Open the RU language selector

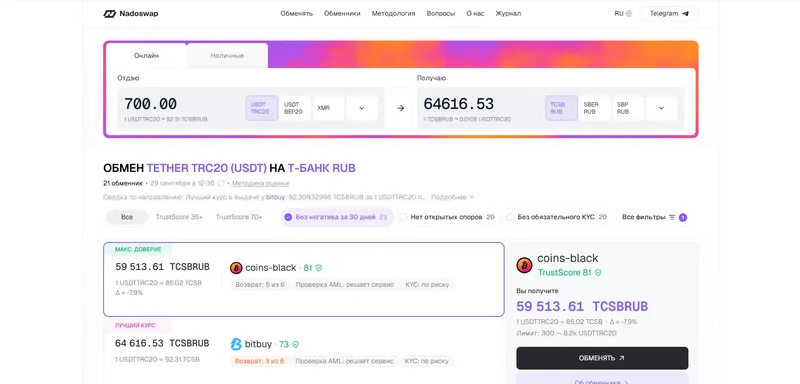[623, 14]
